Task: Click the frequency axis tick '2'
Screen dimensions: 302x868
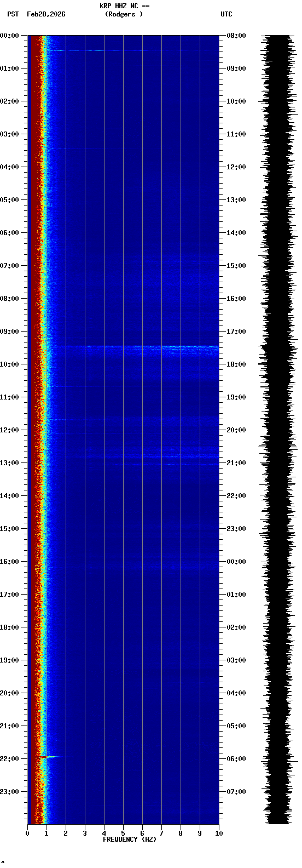Action: pyautogui.click(x=66, y=833)
